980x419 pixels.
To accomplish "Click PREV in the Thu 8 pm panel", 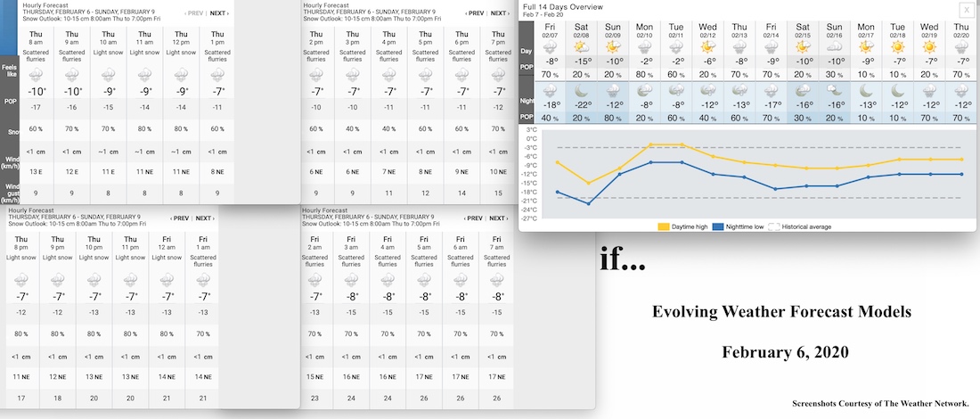I will point(179,218).
